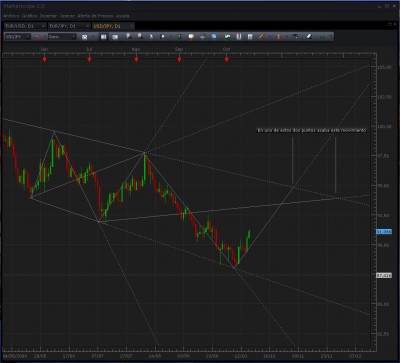Viewport: 400px width, 363px height.
Task: Click the blue globe toolbar icon
Action: (x=214, y=37)
